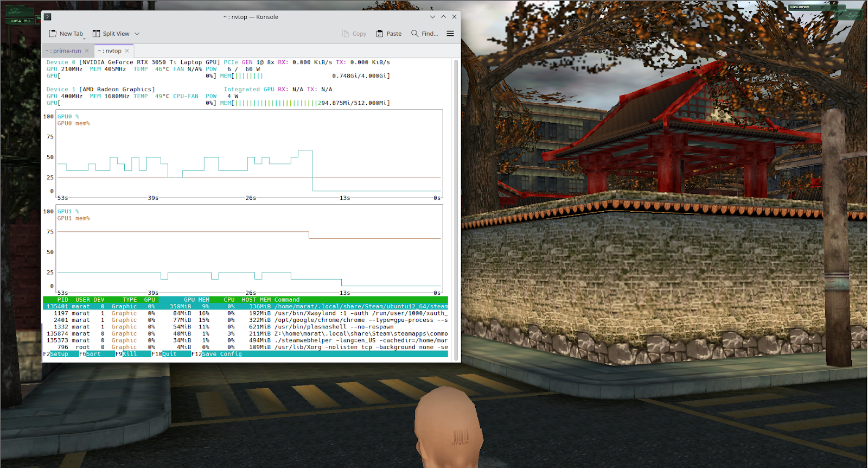Open the Konsole hamburger menu
Viewport: 868px width, 468px height.
pyautogui.click(x=450, y=34)
